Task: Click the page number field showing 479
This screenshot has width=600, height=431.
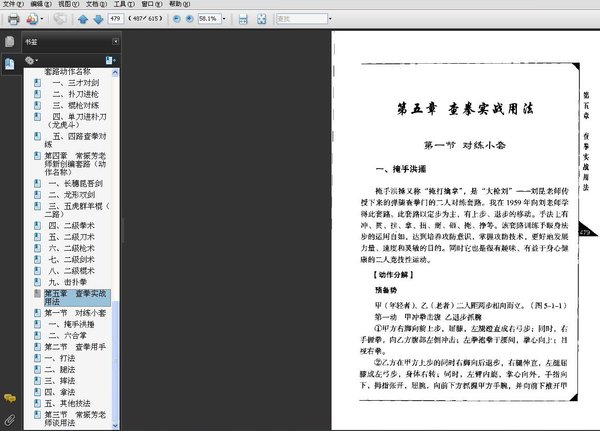Action: coord(116,18)
